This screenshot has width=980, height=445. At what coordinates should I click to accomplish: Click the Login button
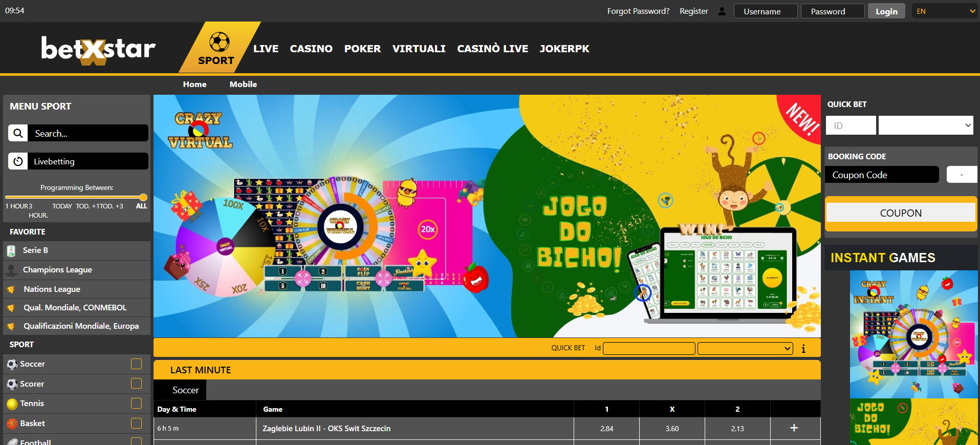(x=886, y=11)
